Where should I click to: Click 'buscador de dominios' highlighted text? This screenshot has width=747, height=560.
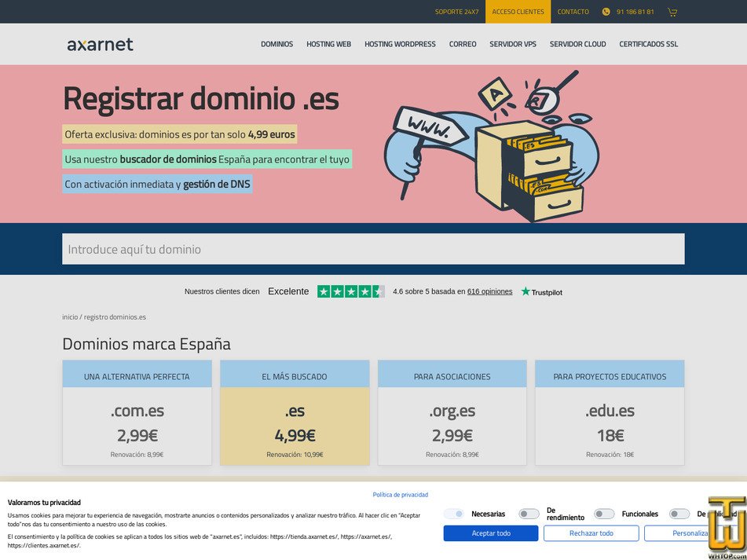(x=167, y=159)
